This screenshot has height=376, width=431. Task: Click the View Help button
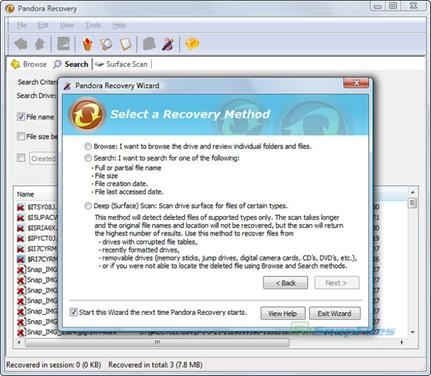click(283, 314)
